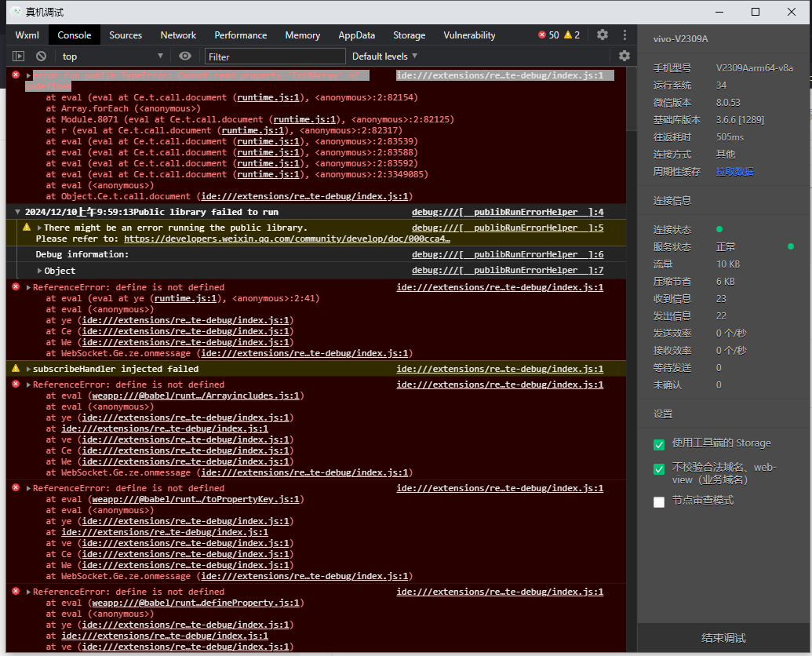Image resolution: width=812 pixels, height=656 pixels.
Task: Open the developers.weixin.qq.com community link
Action: (287, 239)
